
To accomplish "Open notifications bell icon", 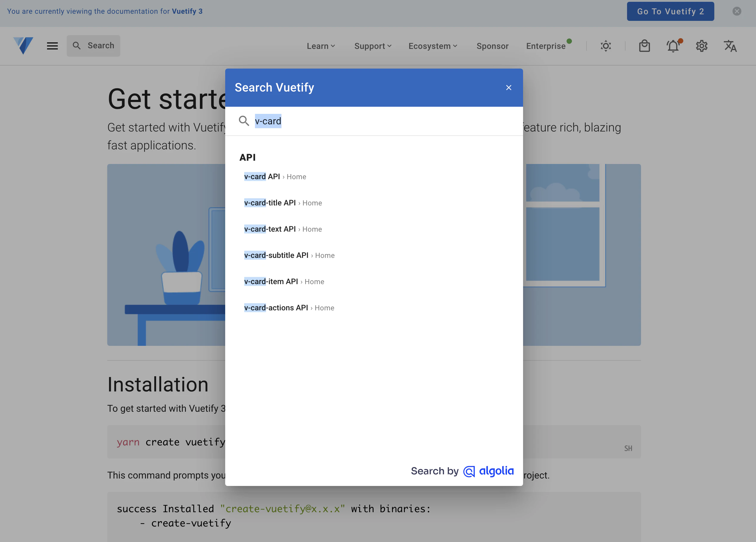I will tap(673, 46).
